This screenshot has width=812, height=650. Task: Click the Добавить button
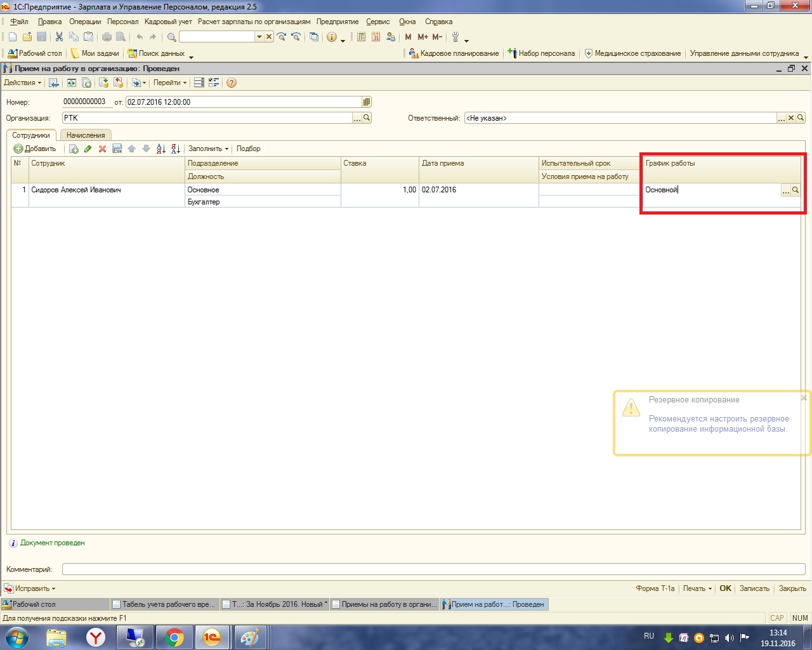point(35,149)
